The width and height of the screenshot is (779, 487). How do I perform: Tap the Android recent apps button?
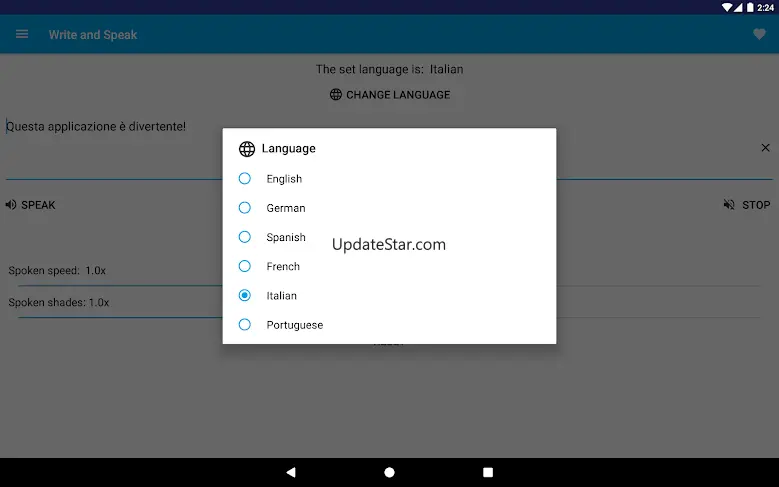coord(488,472)
